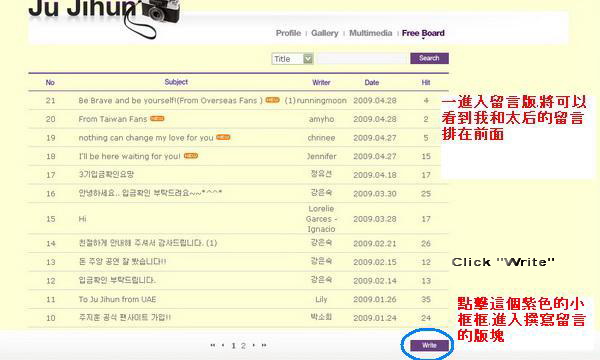Open the 'From Taiwan Fans' post
Image resolution: width=600 pixels, height=360 pixels.
point(112,119)
